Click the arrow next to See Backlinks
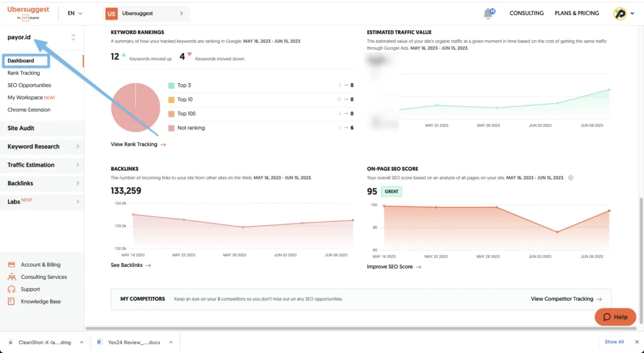The height and width of the screenshot is (353, 644). click(x=148, y=266)
